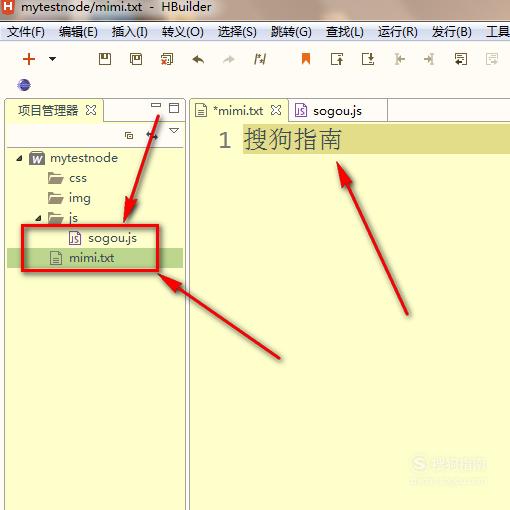
Task: Select sogou.js in project tree
Action: coord(103,238)
